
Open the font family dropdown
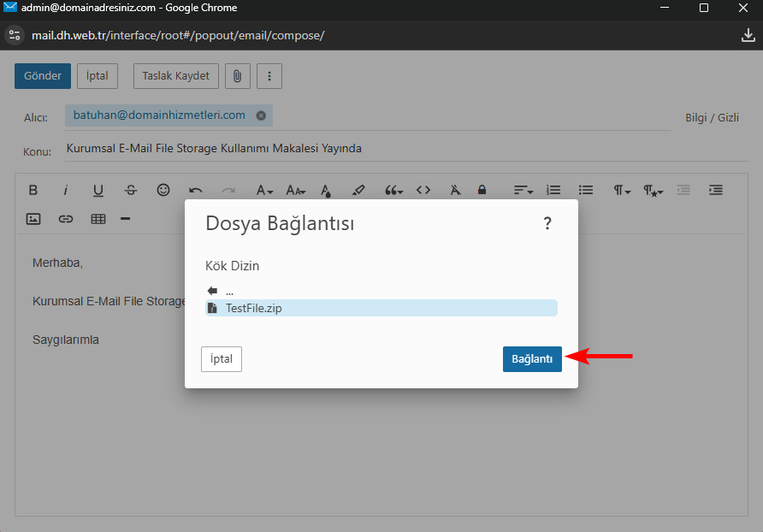click(264, 190)
